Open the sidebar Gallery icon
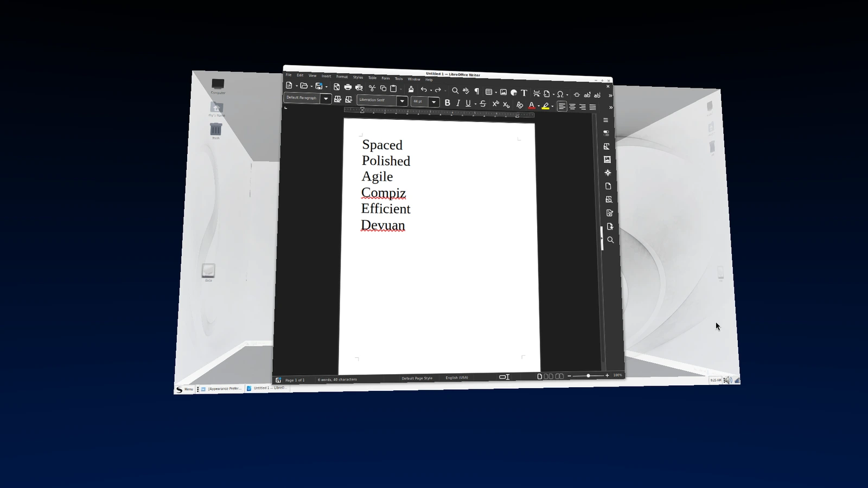This screenshot has height=488, width=868. pyautogui.click(x=607, y=159)
